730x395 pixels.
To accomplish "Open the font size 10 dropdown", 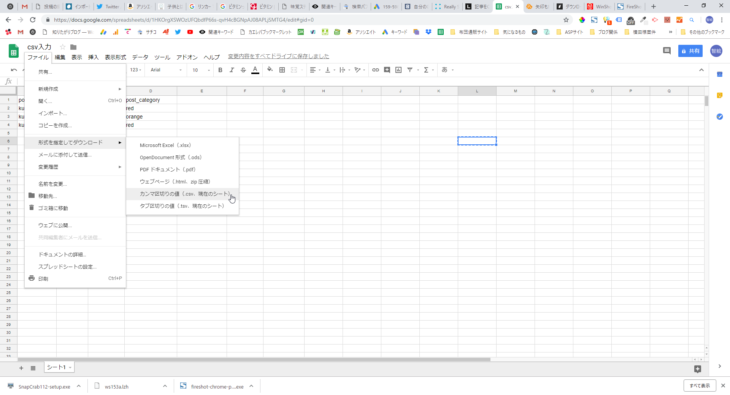I will tap(201, 70).
